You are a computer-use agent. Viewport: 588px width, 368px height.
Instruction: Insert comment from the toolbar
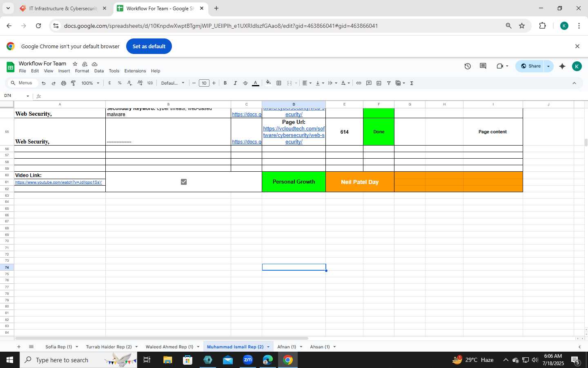[369, 83]
